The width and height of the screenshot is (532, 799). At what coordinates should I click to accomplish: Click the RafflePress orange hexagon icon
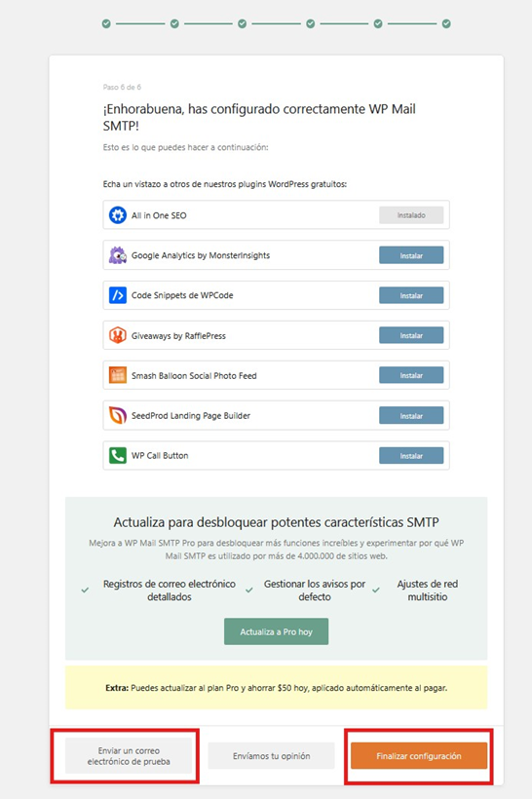[118, 335]
